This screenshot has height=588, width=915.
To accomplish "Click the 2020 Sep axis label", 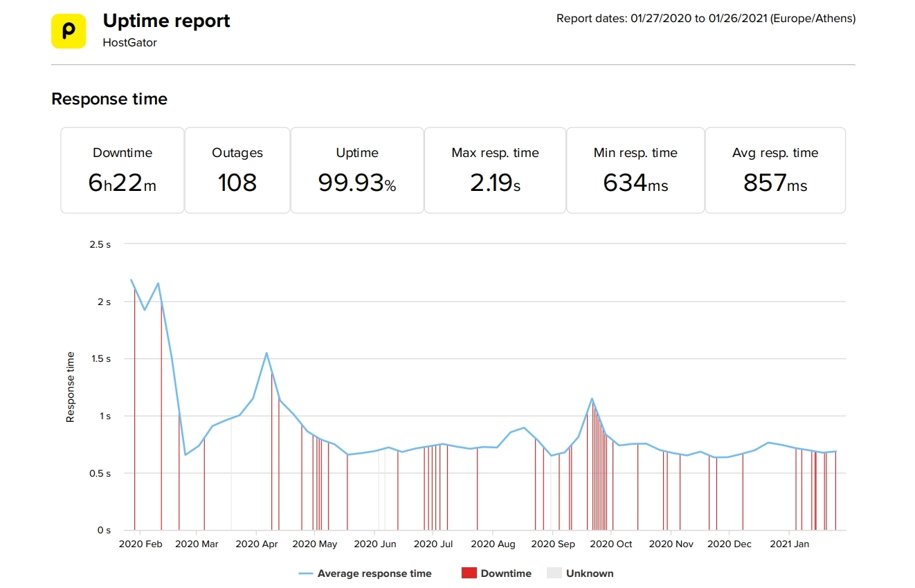I will 553,544.
